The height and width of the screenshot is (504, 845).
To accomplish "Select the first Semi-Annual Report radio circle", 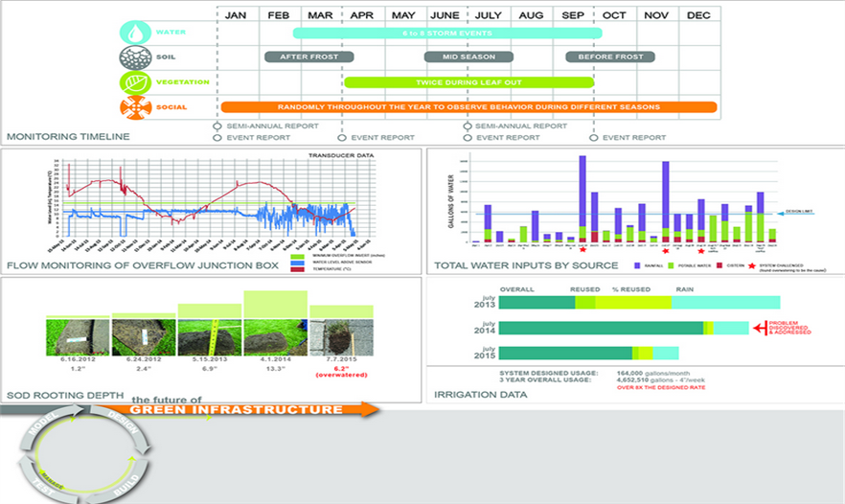I will point(217,126).
